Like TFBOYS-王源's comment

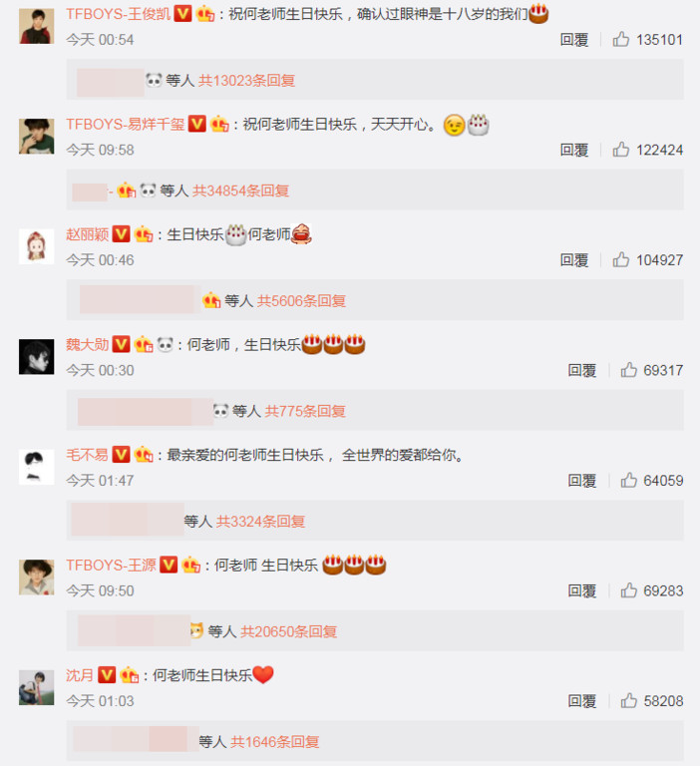(x=628, y=590)
